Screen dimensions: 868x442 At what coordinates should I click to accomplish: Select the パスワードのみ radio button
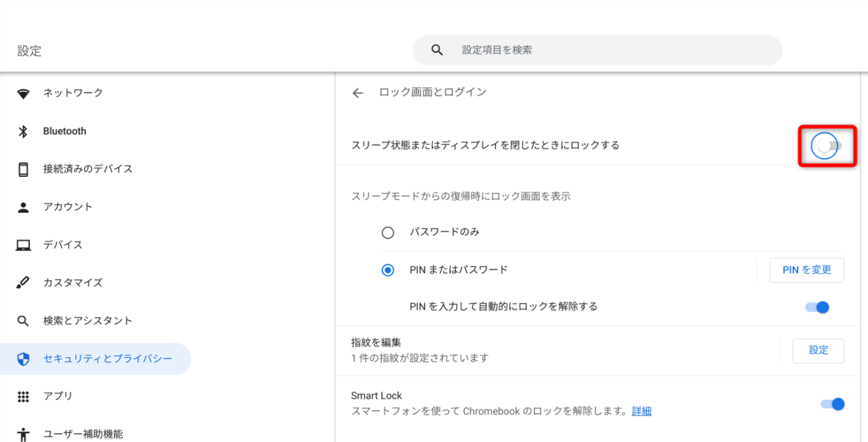(388, 233)
